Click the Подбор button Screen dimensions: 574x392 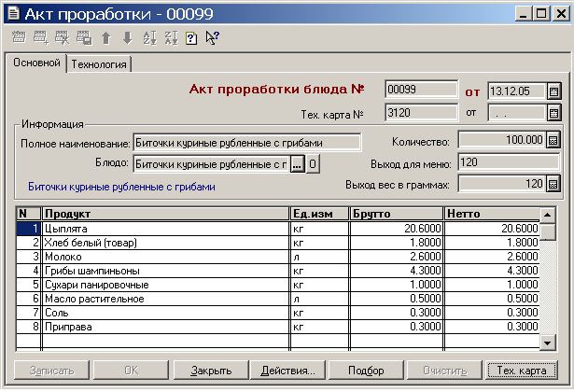(x=366, y=371)
